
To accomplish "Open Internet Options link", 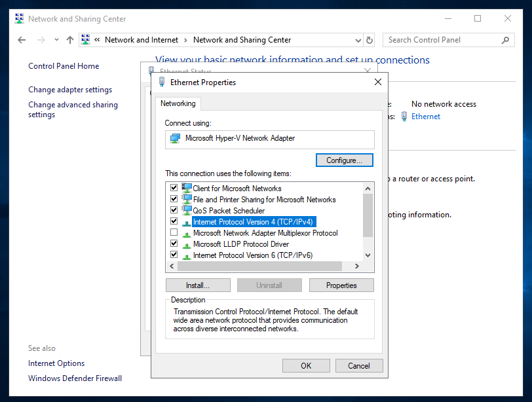I will point(56,363).
